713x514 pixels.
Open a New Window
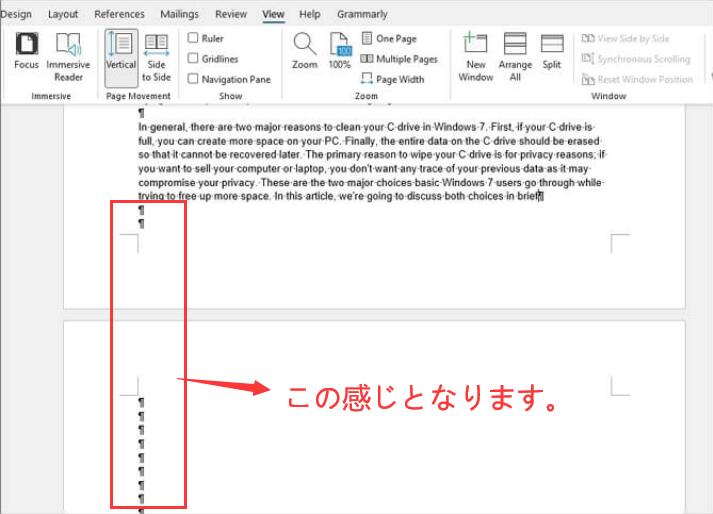pyautogui.click(x=476, y=57)
